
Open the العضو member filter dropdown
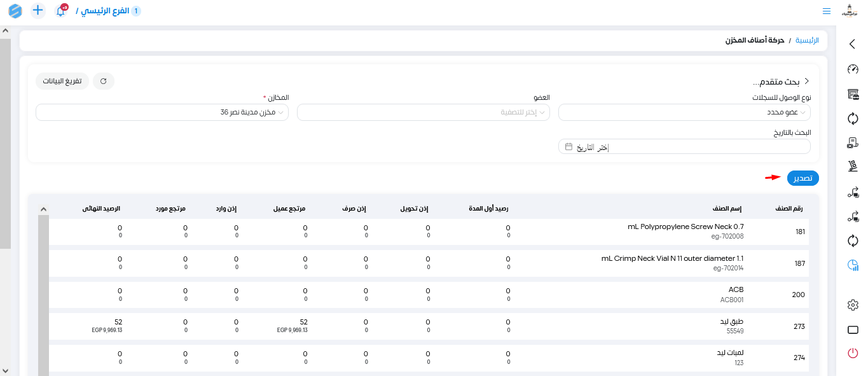(x=423, y=112)
